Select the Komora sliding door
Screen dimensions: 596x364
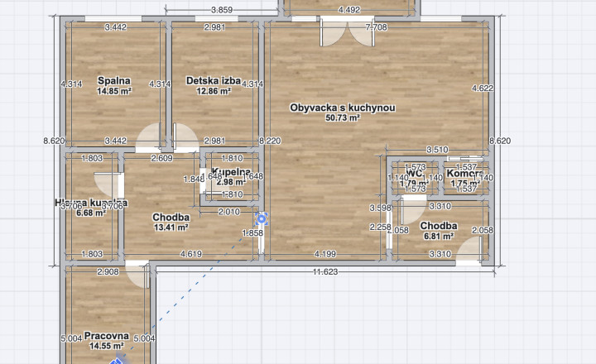[x=465, y=159]
